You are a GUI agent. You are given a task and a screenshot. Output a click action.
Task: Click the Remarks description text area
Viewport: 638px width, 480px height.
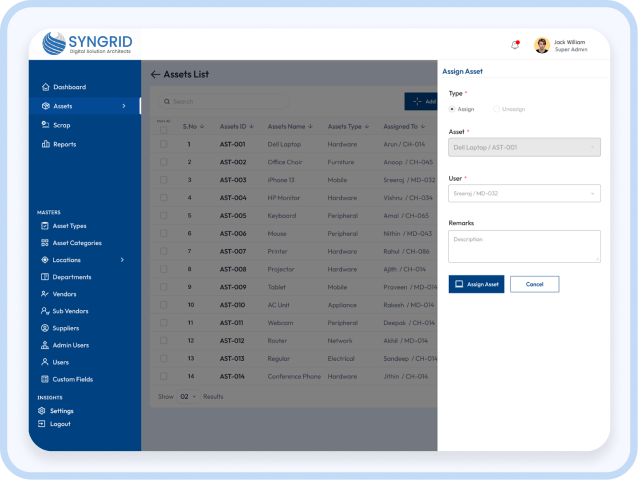[x=524, y=246]
